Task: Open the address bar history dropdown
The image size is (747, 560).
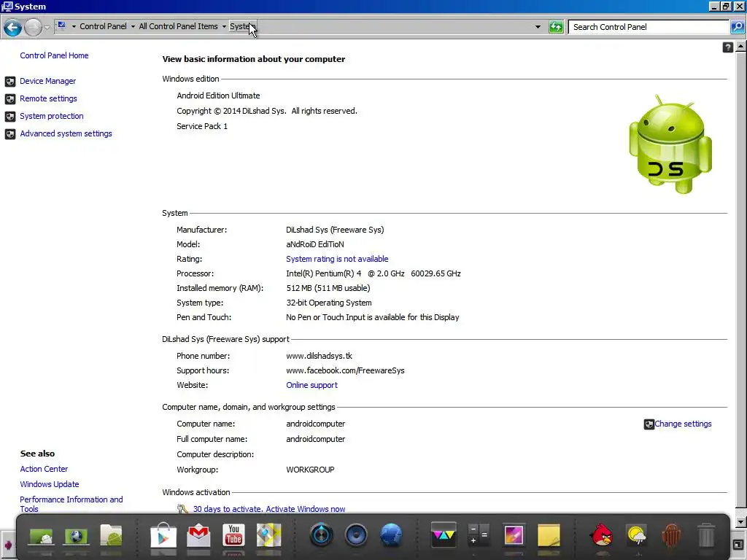Action: (x=538, y=27)
